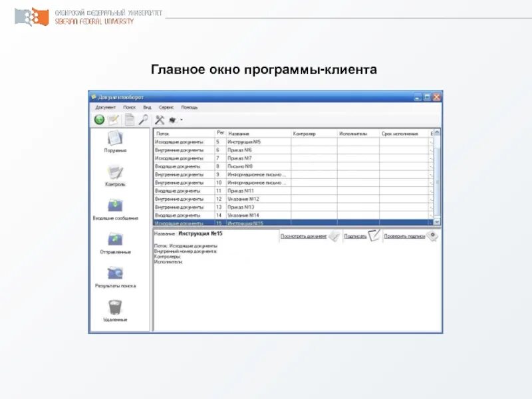Click the green refresh globe toolbar icon
532x399 pixels.
click(99, 120)
